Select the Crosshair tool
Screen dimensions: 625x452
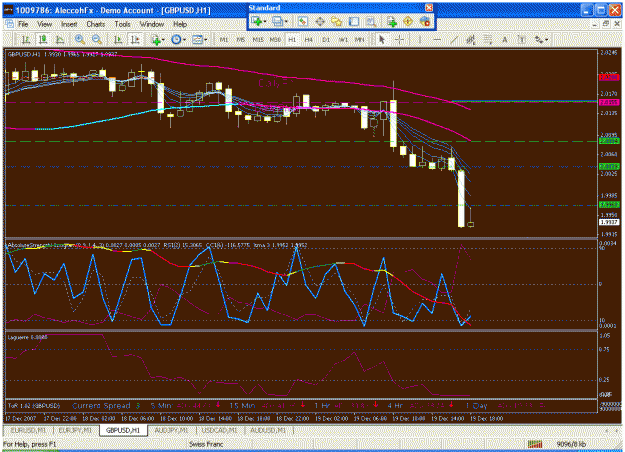pos(399,39)
